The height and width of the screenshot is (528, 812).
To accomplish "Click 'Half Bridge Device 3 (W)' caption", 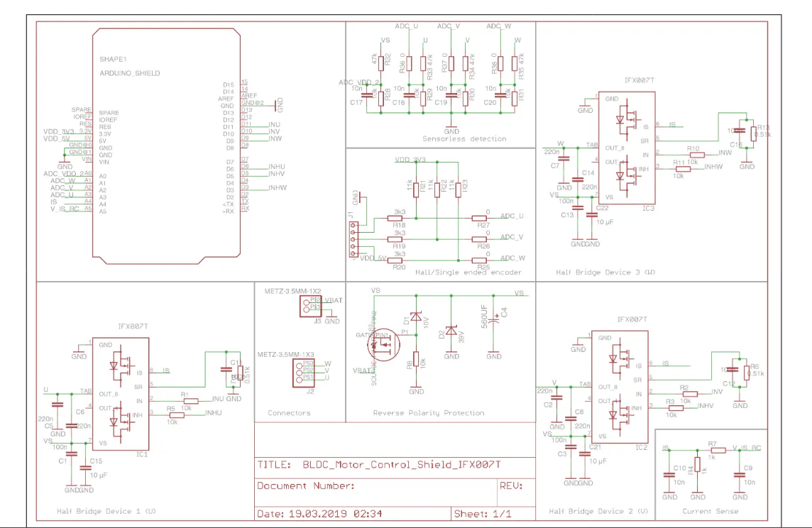I will tap(605, 273).
